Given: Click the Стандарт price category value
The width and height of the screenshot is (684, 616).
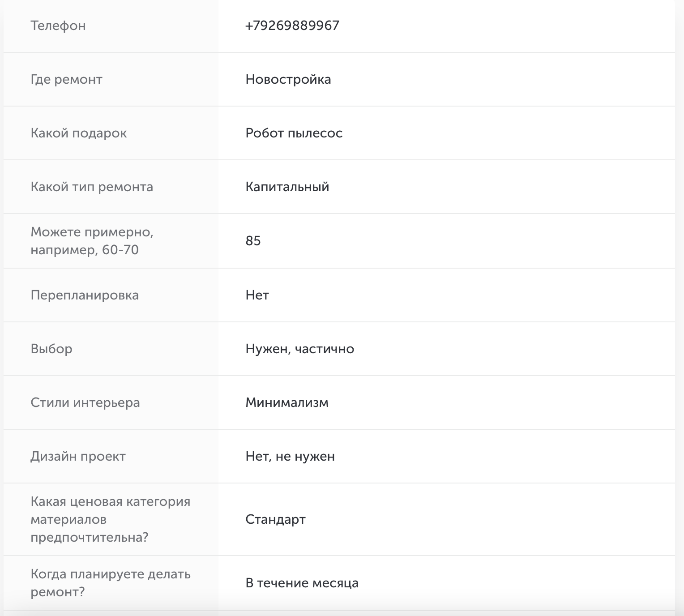Looking at the screenshot, I should [275, 519].
